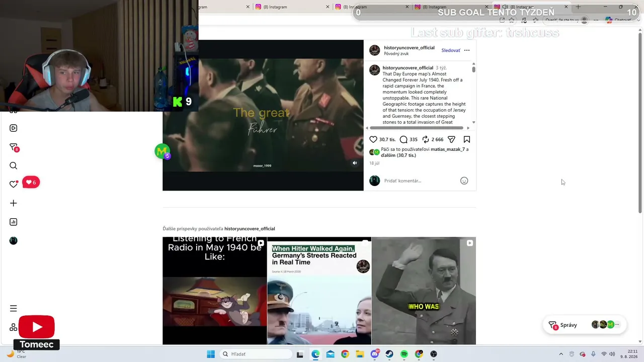Image resolution: width=644 pixels, height=362 pixels.
Task: Open the M avatar chat bubble
Action: click(x=163, y=151)
